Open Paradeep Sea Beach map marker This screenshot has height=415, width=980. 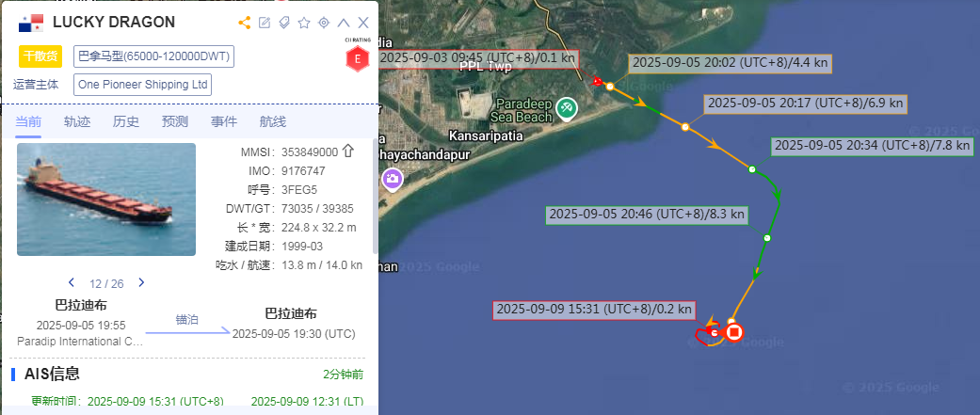click(567, 108)
